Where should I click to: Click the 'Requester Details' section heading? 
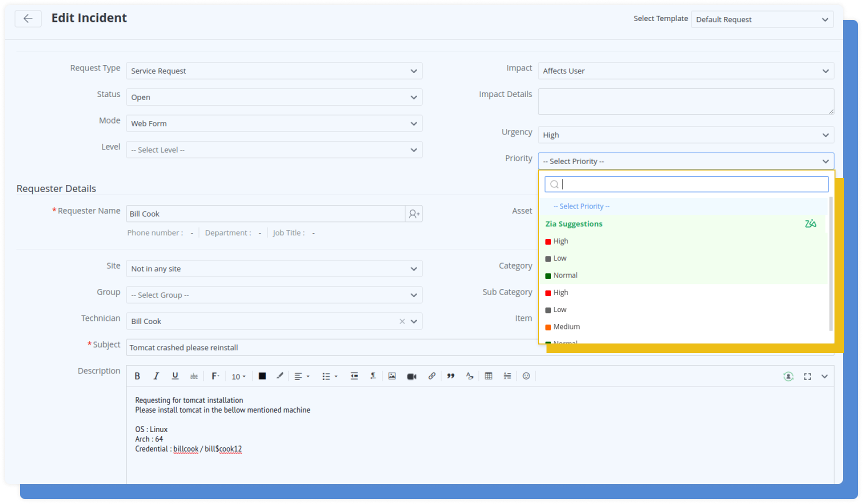click(x=56, y=189)
